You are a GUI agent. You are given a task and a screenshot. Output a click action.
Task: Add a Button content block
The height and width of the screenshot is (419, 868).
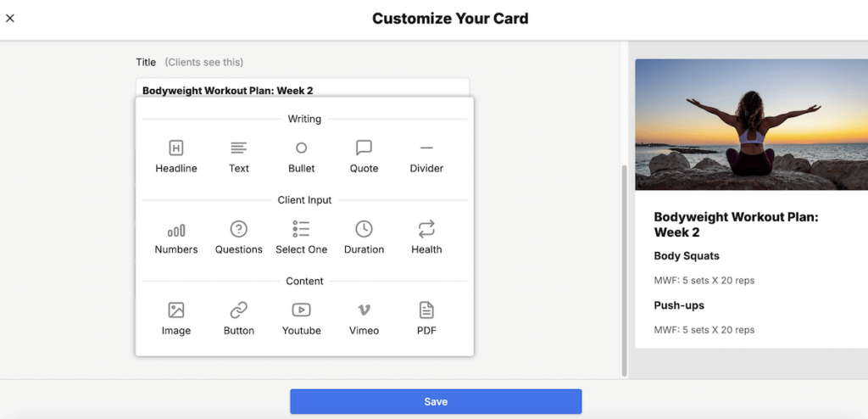tap(239, 319)
